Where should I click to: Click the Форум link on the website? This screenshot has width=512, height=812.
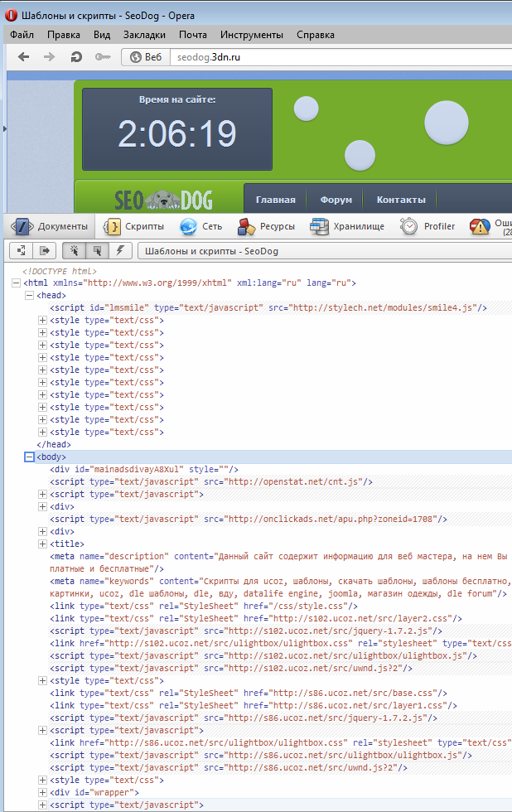pyautogui.click(x=336, y=200)
